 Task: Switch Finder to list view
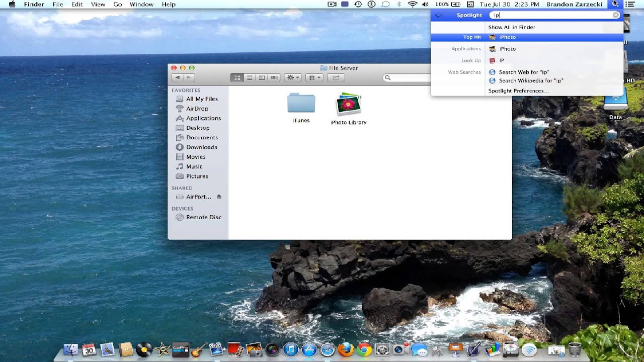249,77
